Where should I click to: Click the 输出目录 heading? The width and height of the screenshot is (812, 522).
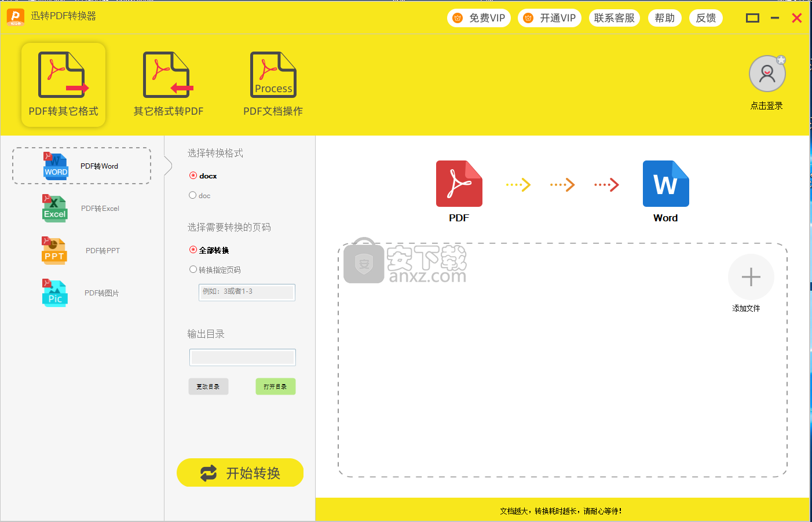pyautogui.click(x=206, y=334)
